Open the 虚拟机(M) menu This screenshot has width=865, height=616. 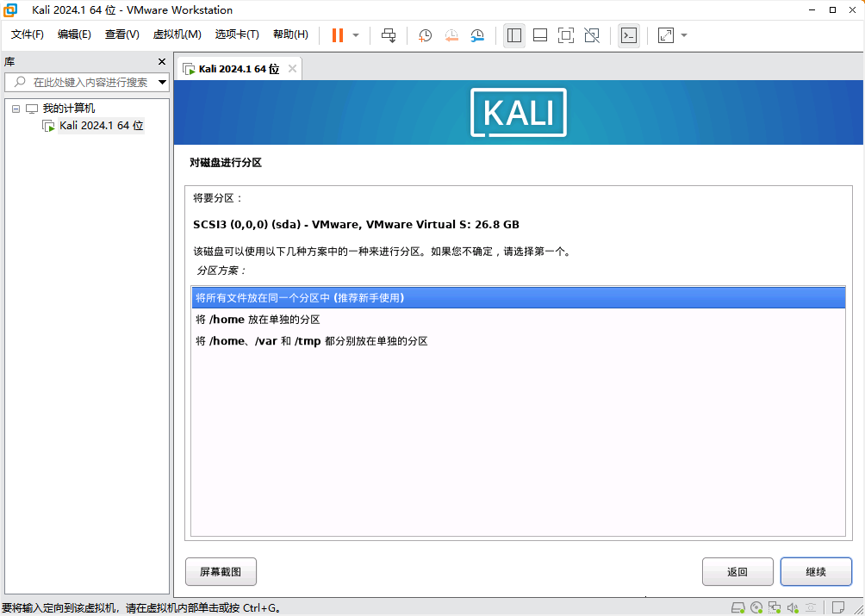coord(177,34)
